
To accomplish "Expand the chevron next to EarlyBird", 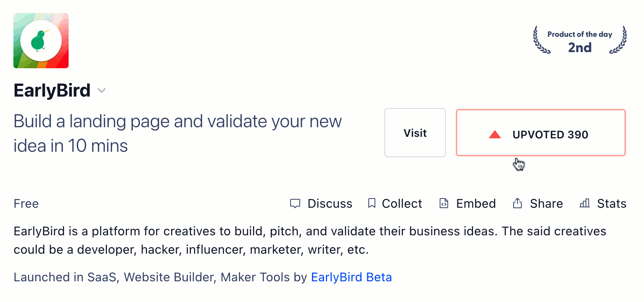I will (102, 91).
